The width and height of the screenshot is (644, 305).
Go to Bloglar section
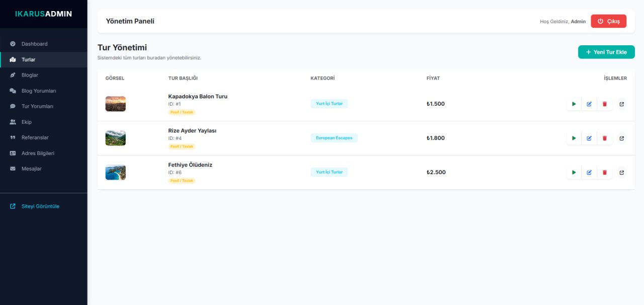tap(44, 75)
